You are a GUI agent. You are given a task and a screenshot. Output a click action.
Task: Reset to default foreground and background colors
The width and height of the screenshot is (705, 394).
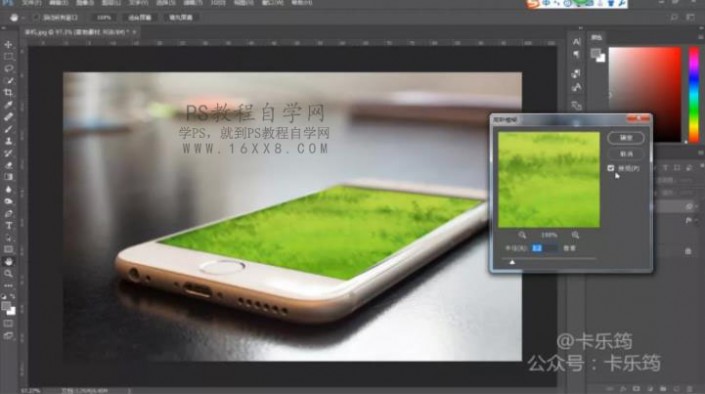[4, 297]
